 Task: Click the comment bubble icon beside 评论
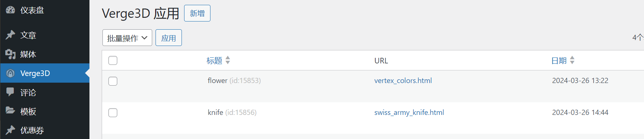click(10, 92)
